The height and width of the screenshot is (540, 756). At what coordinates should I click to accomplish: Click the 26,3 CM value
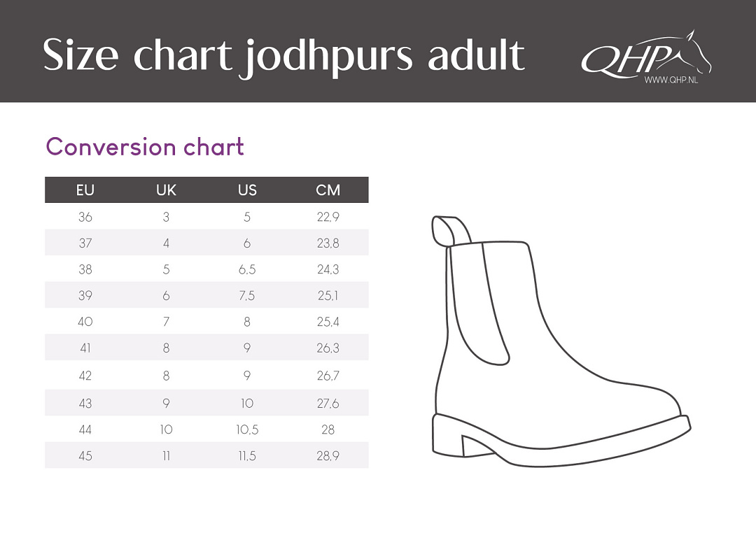328,348
